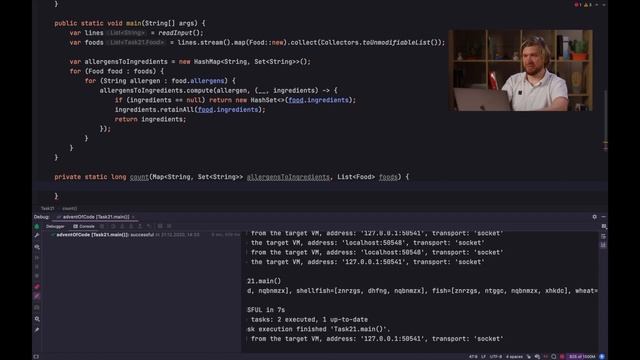Click the memory indicator in status bar
Image resolution: width=640 pixels, height=360 pixels.
pos(582,357)
